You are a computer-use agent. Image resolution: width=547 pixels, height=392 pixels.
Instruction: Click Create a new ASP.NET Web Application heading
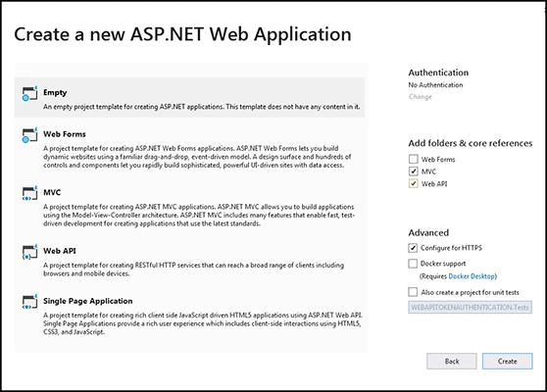pos(182,34)
